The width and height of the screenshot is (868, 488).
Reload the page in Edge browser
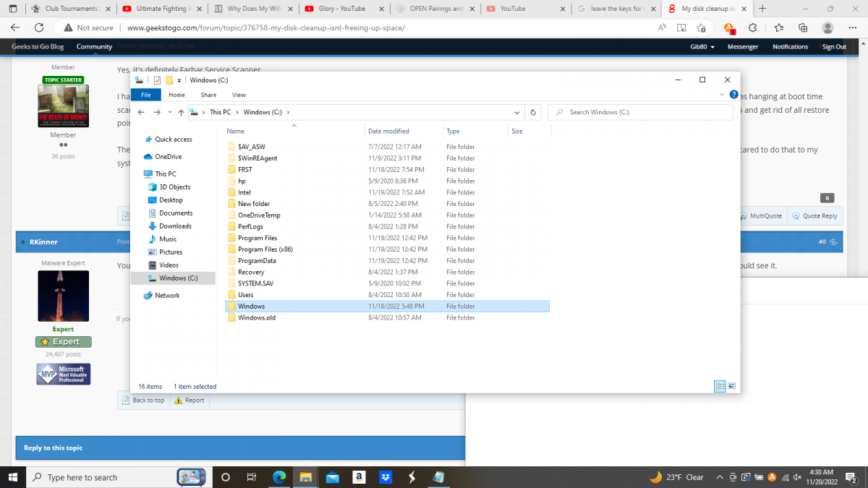[x=39, y=27]
